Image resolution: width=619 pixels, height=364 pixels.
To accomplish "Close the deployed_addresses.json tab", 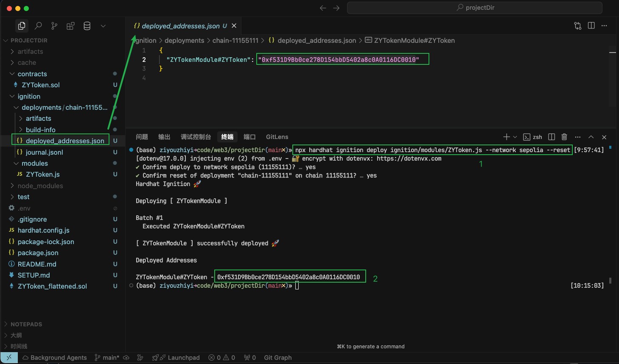I will 234,26.
